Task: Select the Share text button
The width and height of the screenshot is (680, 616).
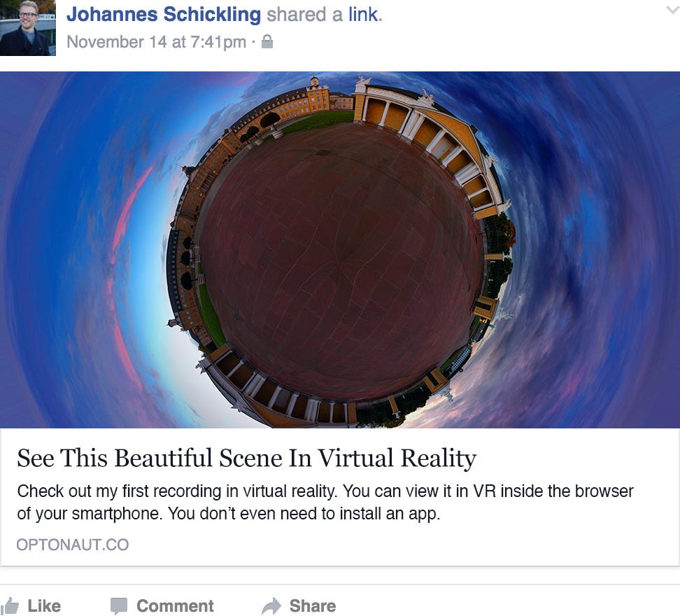Action: 313,606
